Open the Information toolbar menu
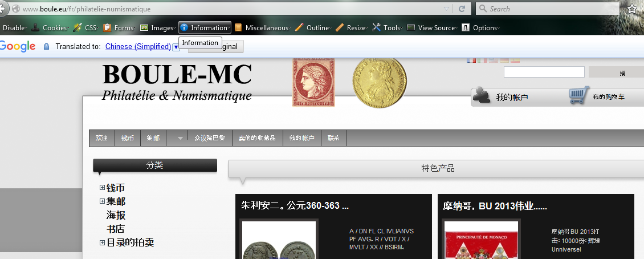 [205, 27]
